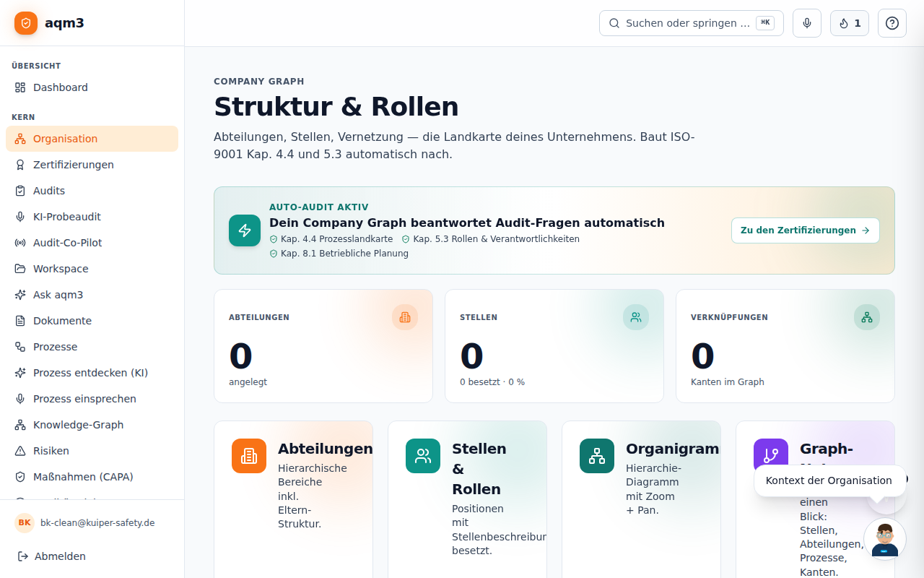Open Zertifizierungen in the sidebar
Image resolution: width=924 pixels, height=578 pixels.
coord(92,165)
